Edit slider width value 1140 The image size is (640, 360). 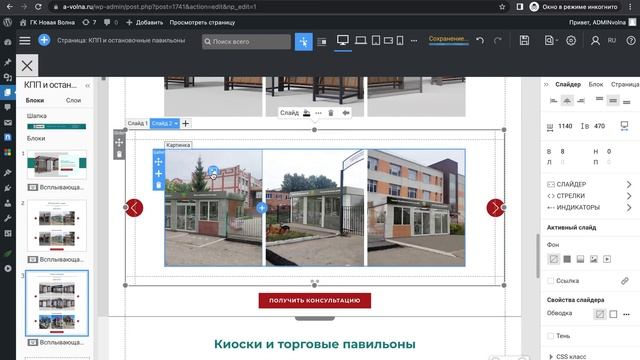565,126
